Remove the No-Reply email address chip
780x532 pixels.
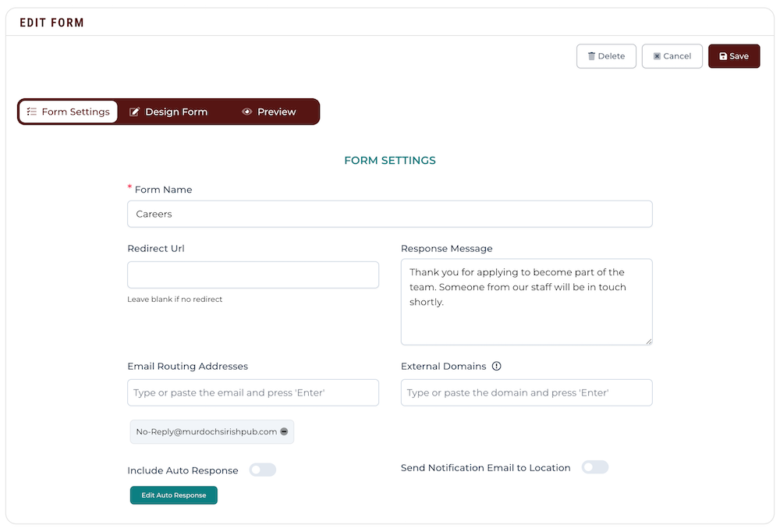(284, 431)
